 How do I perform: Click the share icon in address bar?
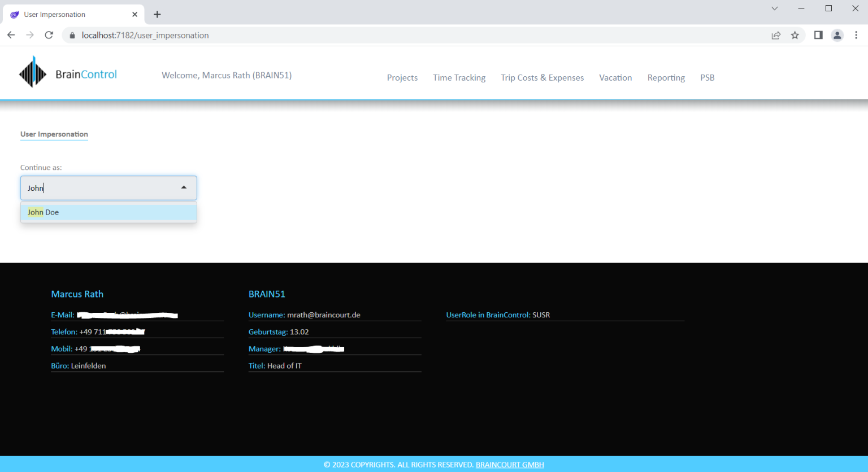tap(776, 35)
